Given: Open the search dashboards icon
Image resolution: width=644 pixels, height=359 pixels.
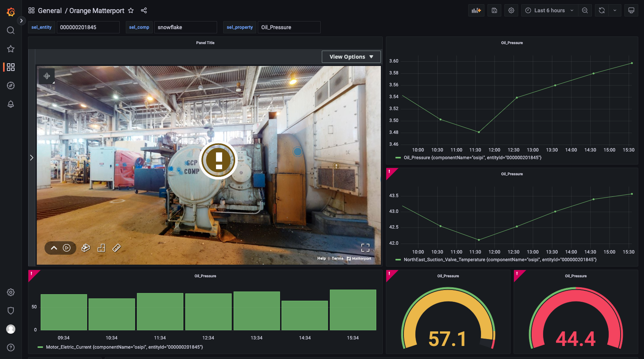Looking at the screenshot, I should (11, 30).
